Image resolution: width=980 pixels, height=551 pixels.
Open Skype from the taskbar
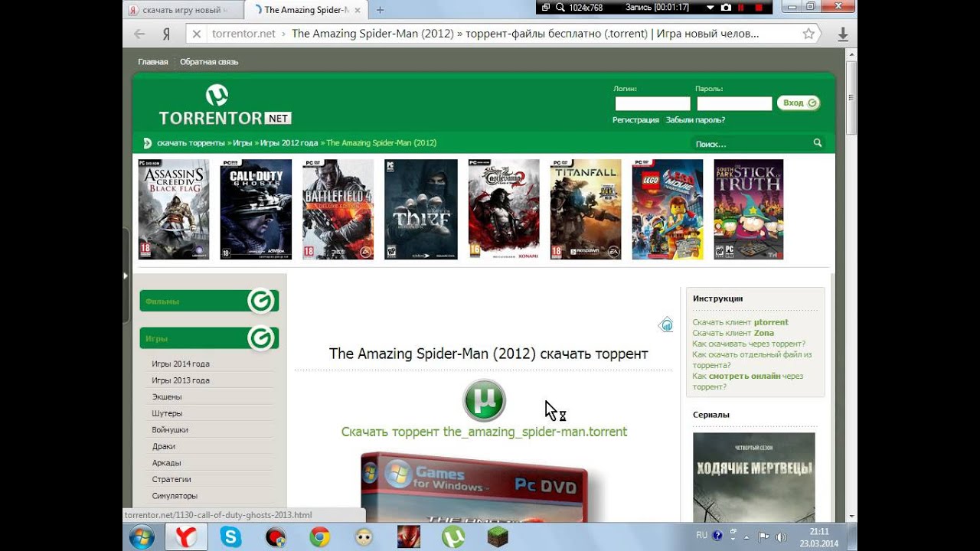[230, 537]
